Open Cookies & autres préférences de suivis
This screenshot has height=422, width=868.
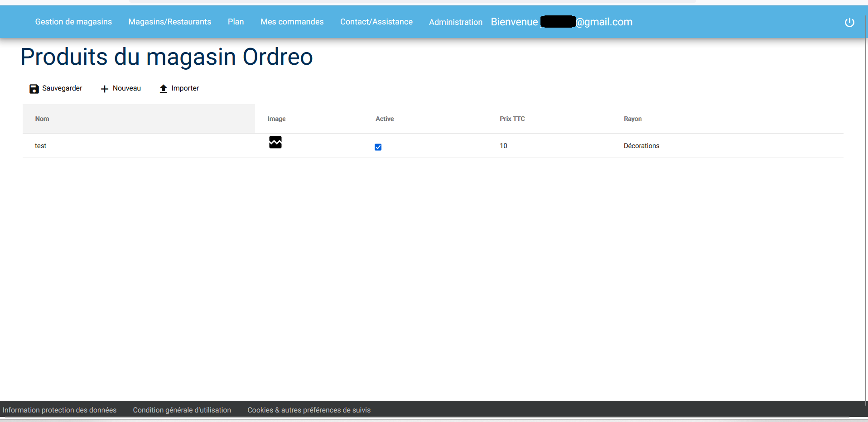click(x=309, y=410)
